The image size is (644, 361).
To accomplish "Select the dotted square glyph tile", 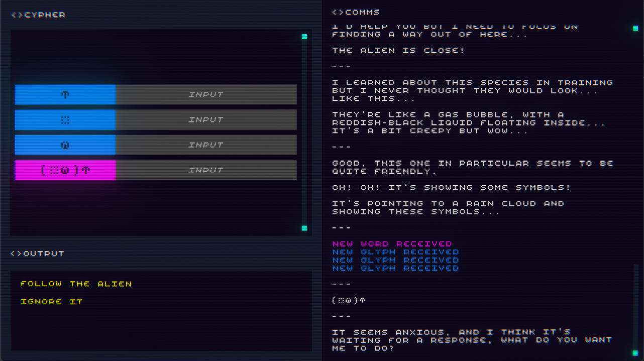I will click(x=65, y=120).
